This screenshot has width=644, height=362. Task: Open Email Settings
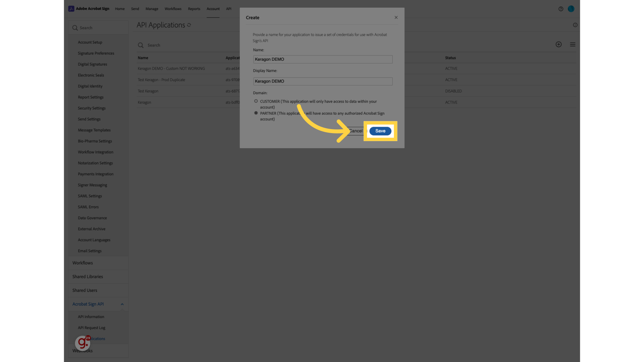[90, 251]
